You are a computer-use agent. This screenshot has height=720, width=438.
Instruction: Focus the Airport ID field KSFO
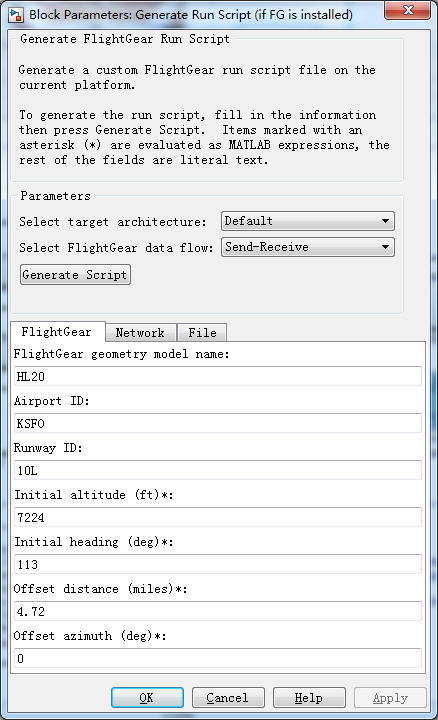click(218, 423)
